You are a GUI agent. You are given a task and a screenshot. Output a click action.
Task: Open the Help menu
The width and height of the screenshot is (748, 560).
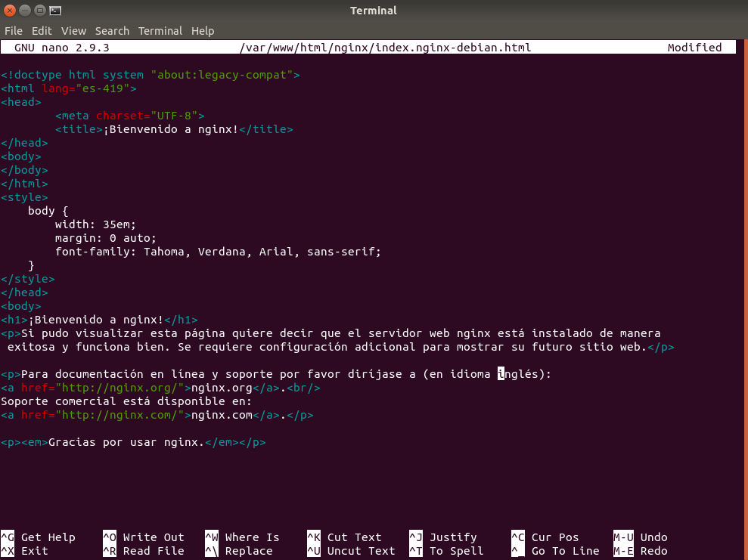click(203, 31)
